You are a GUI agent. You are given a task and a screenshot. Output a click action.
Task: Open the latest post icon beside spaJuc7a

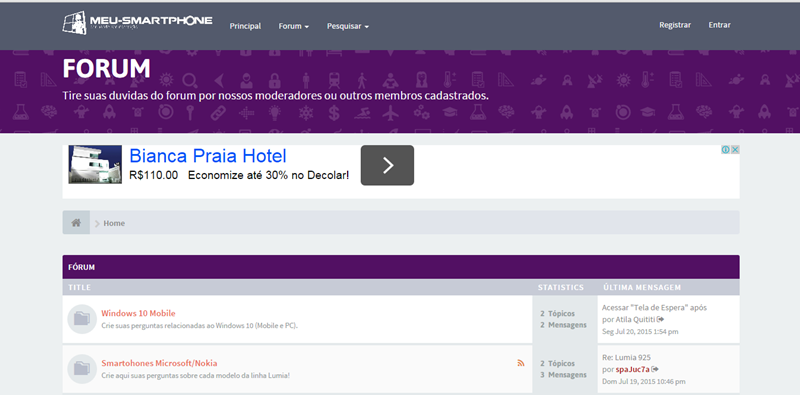[655, 369]
